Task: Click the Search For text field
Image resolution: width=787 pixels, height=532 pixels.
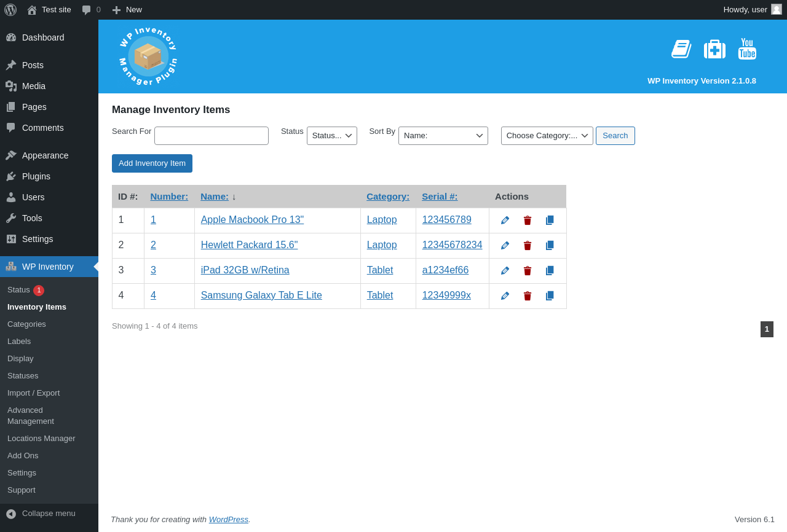Action: (x=212, y=136)
